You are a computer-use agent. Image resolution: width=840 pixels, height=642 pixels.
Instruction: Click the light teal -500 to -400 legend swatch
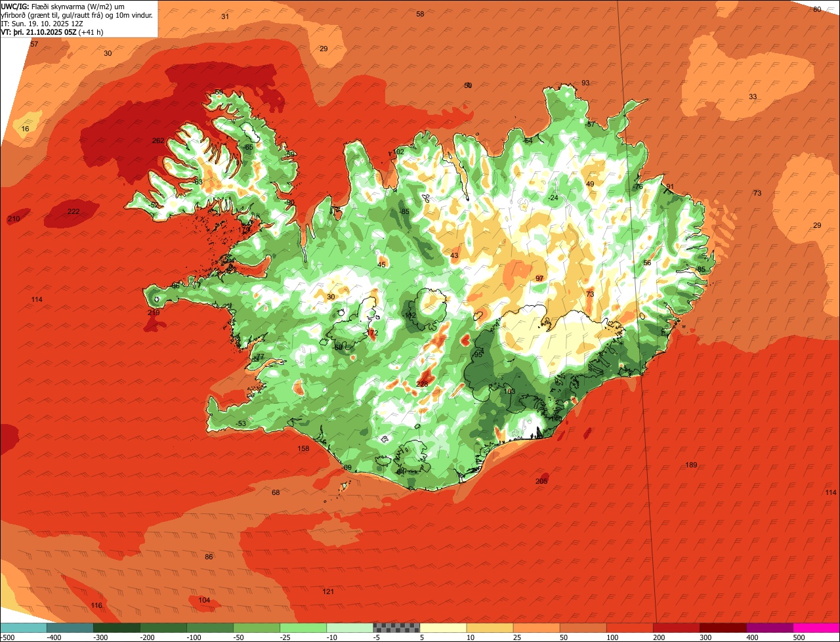click(x=24, y=628)
